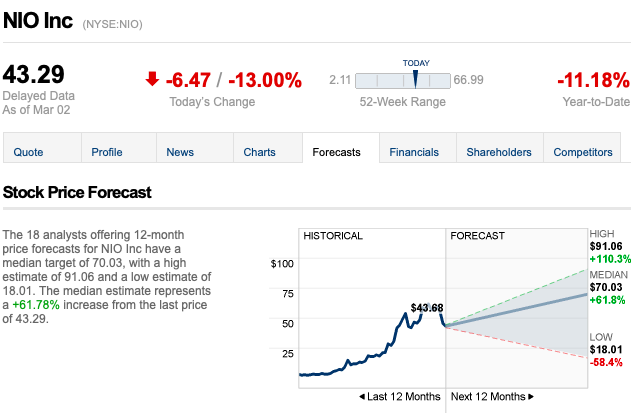Click the LOW label beside the chart
This screenshot has height=413, width=638.
tap(601, 337)
